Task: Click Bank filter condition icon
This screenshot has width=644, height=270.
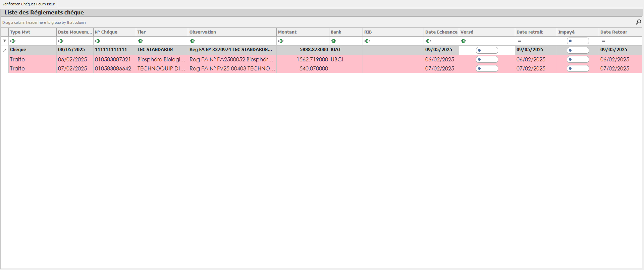Action: (x=334, y=41)
